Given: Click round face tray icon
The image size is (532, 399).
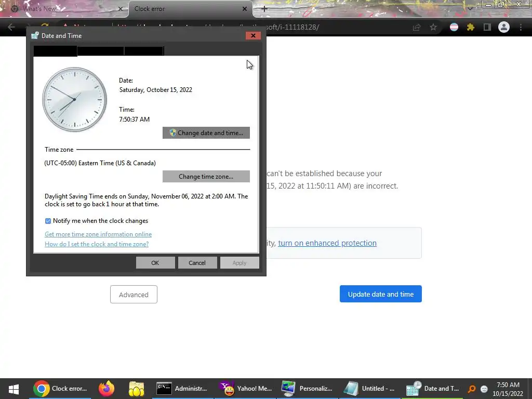Looking at the screenshot, I should click(484, 389).
